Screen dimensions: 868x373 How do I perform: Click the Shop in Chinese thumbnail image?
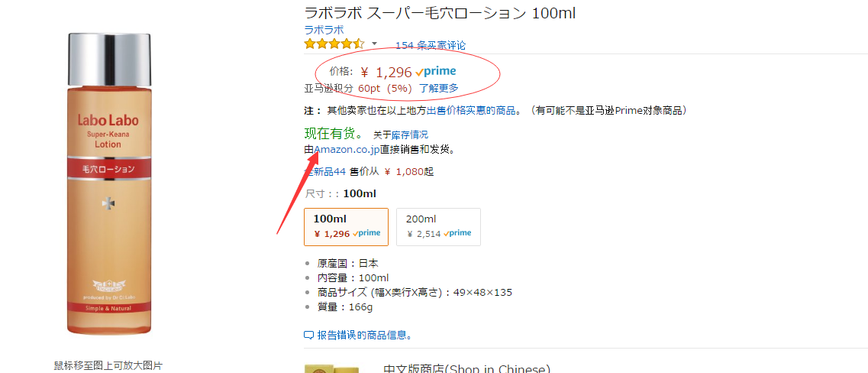[331, 369]
